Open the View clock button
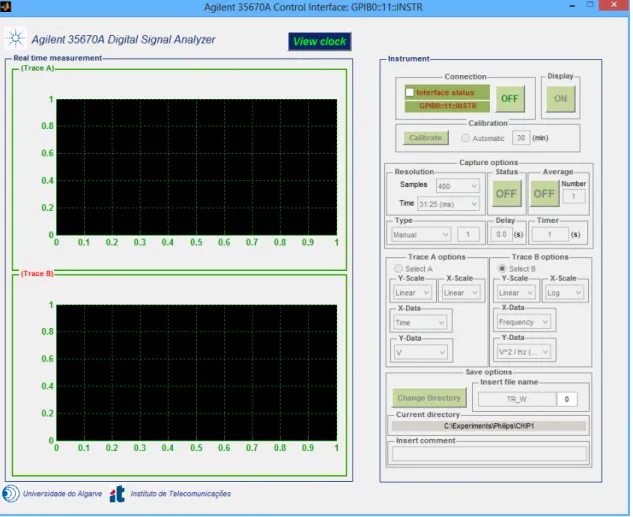Viewport: 633px width, 517px height. click(320, 41)
